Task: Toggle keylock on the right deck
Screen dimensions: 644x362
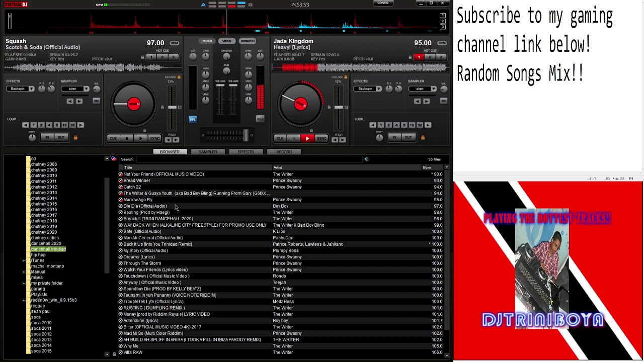Action: (346, 77)
